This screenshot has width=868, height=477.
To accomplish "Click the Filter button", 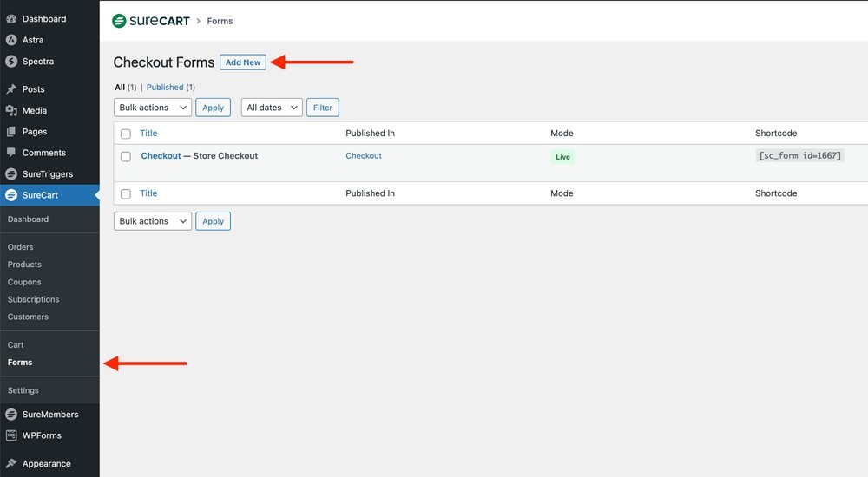I will point(323,108).
